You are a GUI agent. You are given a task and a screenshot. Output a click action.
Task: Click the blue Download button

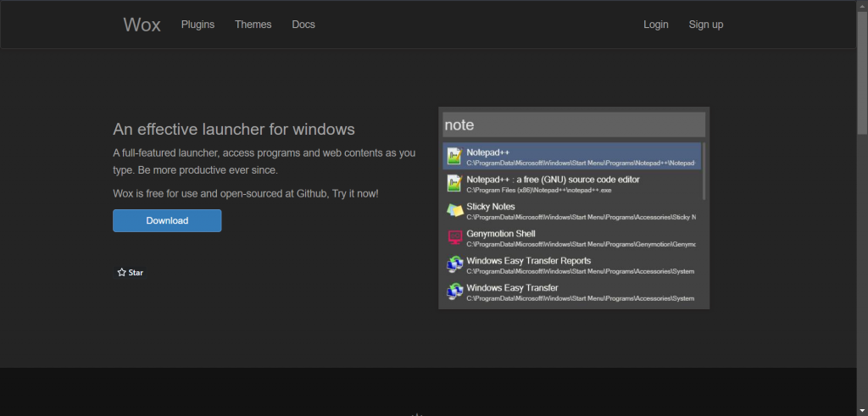tap(167, 221)
